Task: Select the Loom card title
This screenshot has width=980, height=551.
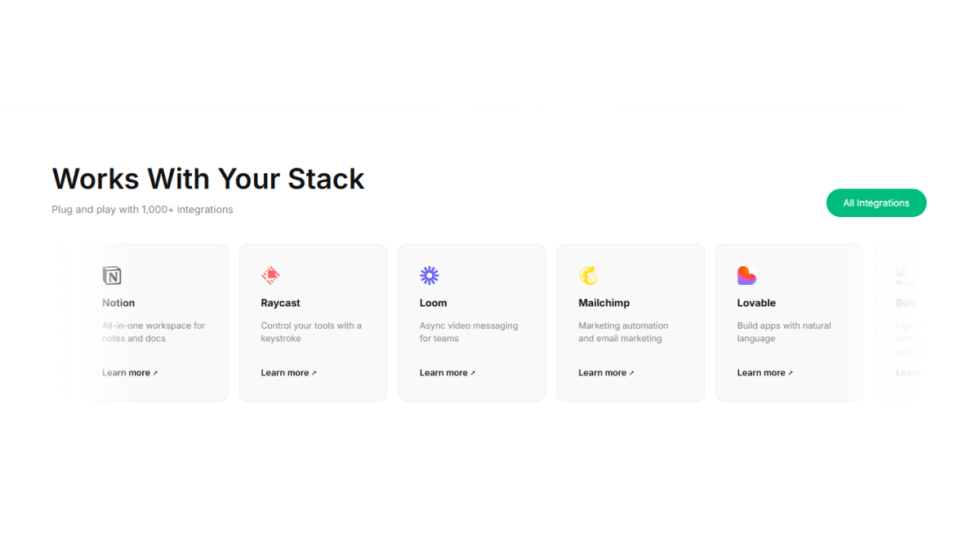Action: point(433,303)
